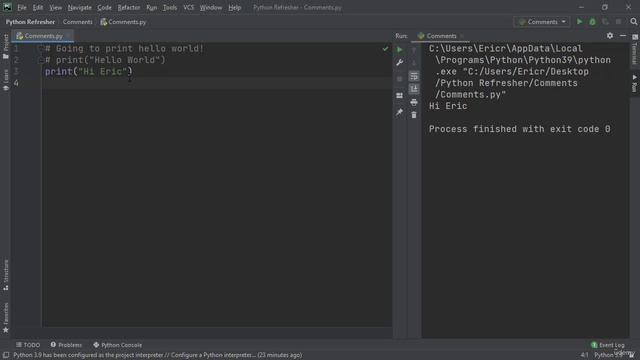This screenshot has width=640, height=360.
Task: Open the Window menu
Action: [x=211, y=7]
